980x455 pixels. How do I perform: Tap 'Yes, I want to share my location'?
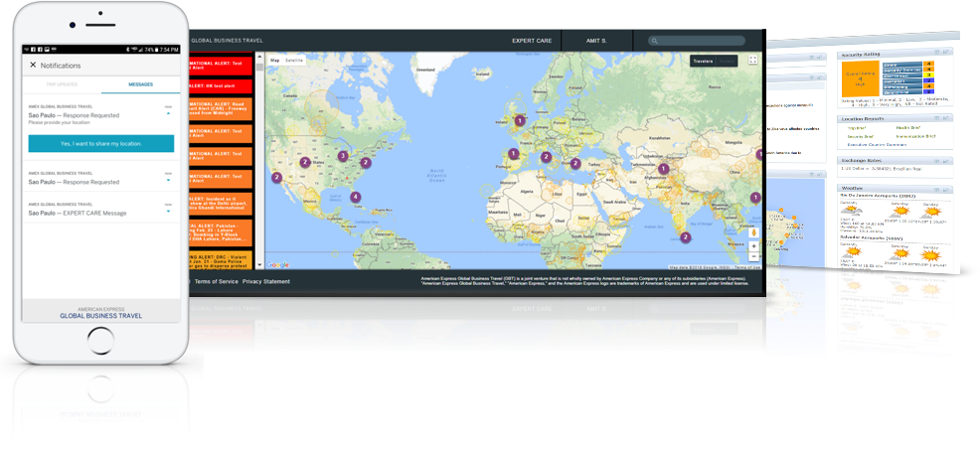(x=100, y=144)
